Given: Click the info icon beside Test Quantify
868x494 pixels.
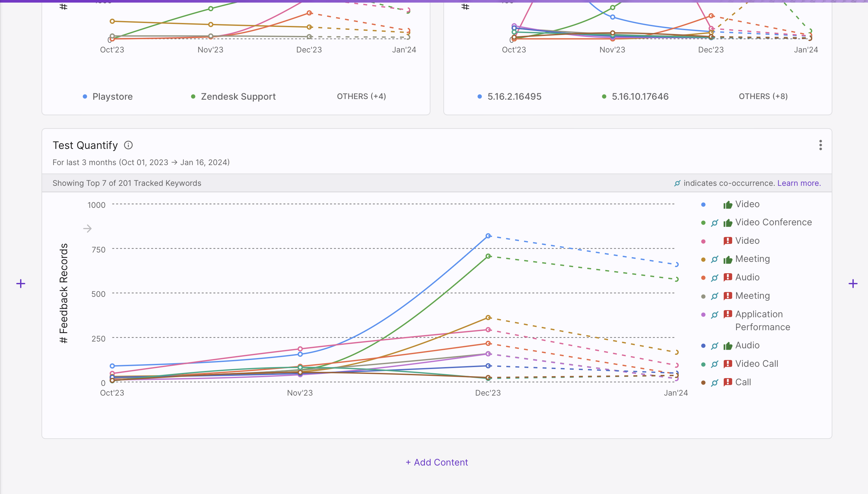Looking at the screenshot, I should (128, 145).
